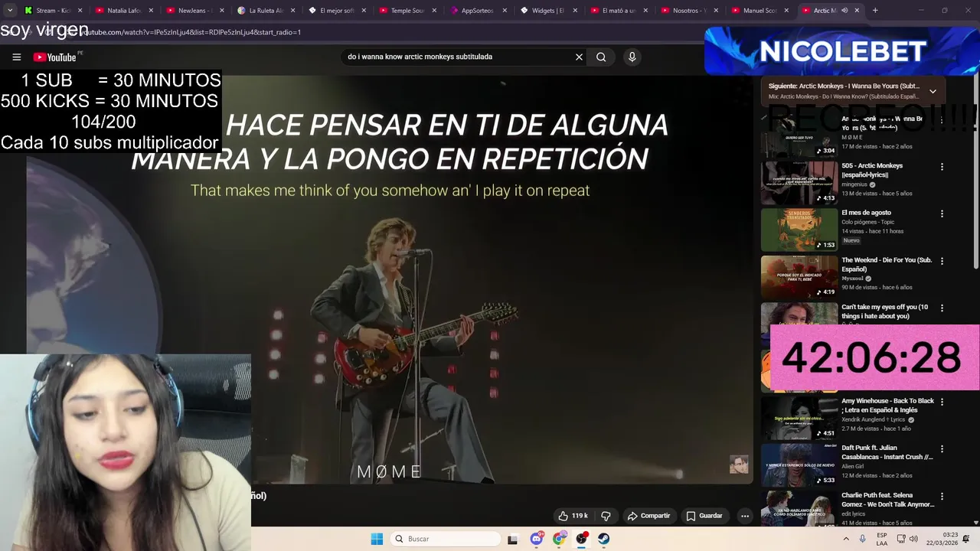Switch to La Ruleta tab
Viewport: 980px width, 551px height.
click(266, 11)
